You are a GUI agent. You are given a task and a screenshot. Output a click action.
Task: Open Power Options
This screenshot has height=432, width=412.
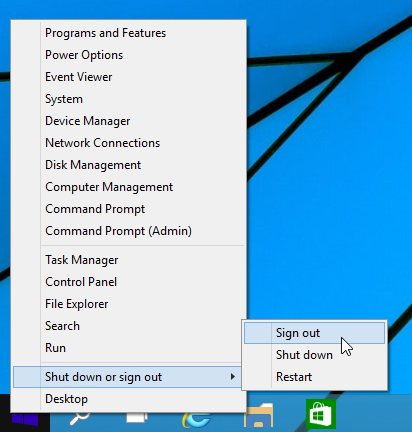[x=129, y=55]
